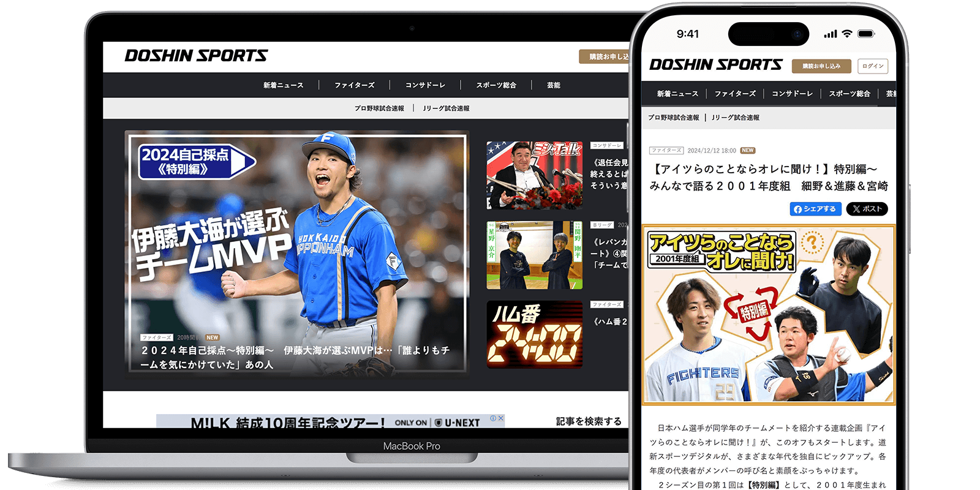Open the ミシャTalk article thumbnail

point(534,176)
